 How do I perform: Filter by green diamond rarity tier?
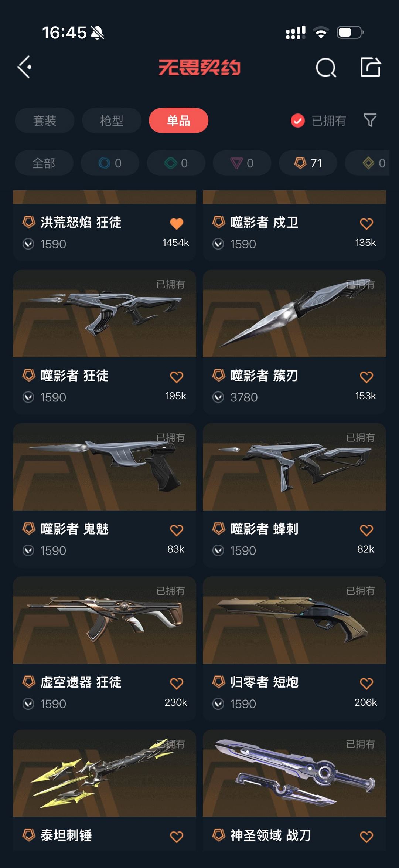(176, 163)
